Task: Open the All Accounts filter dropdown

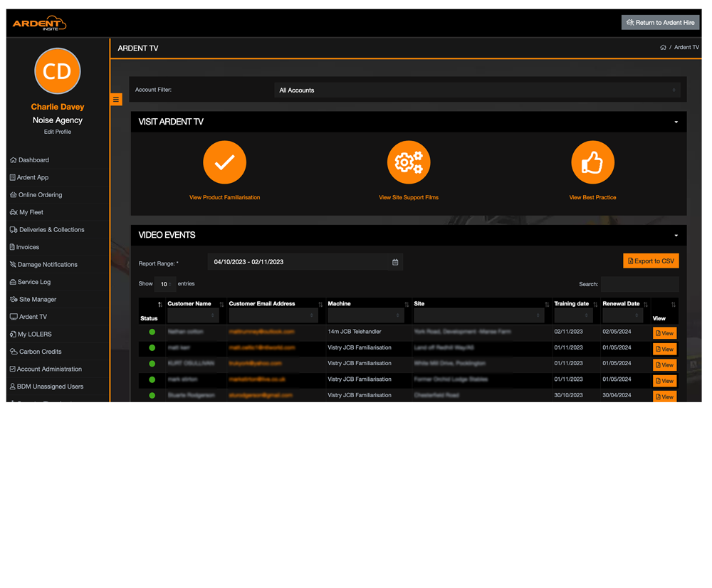Action: coord(477,90)
